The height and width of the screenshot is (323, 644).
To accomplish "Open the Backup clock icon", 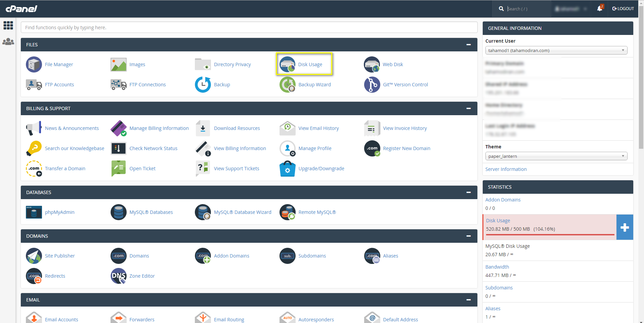I will [203, 85].
